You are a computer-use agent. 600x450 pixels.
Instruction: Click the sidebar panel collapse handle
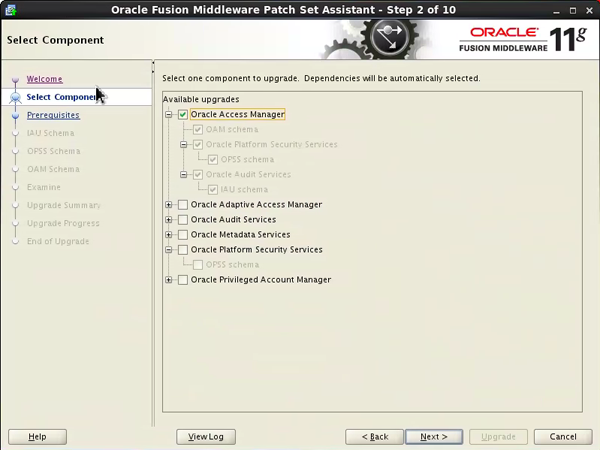[153, 67]
